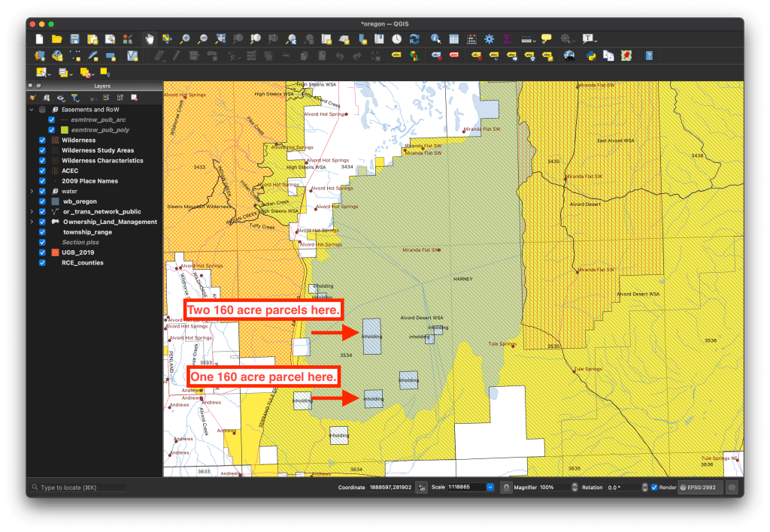Screen dimensions: 770x532
Task: Select the ACEC layer in the list
Action: tap(69, 171)
